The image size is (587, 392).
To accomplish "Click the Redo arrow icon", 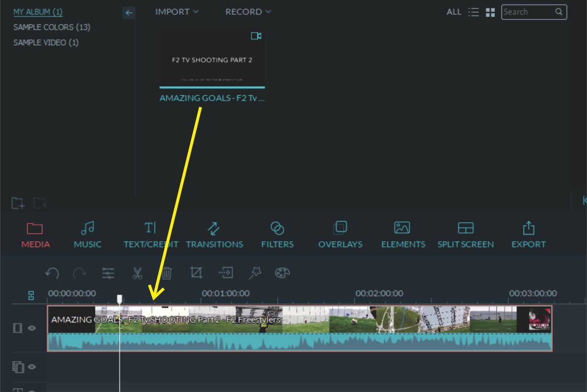I will 79,273.
